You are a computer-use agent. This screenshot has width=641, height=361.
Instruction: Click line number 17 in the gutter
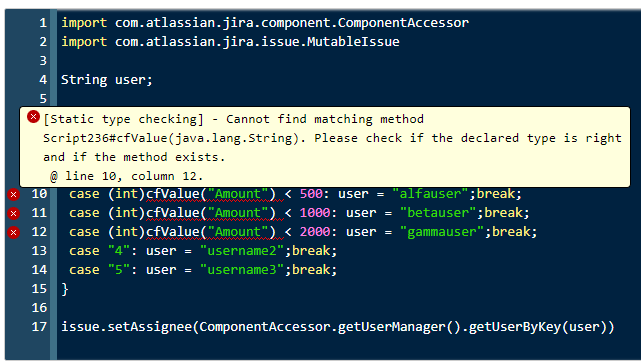[39, 327]
